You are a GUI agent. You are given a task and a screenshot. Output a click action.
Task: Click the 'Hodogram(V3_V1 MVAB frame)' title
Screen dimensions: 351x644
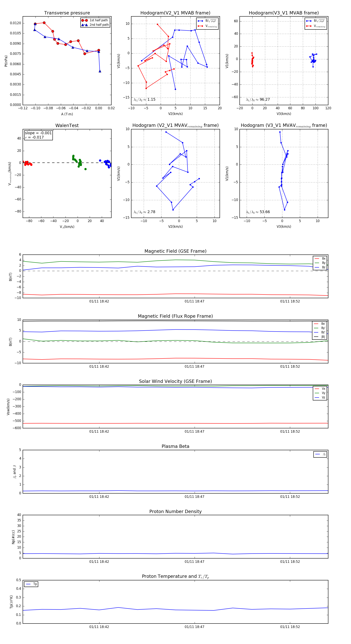284,13
